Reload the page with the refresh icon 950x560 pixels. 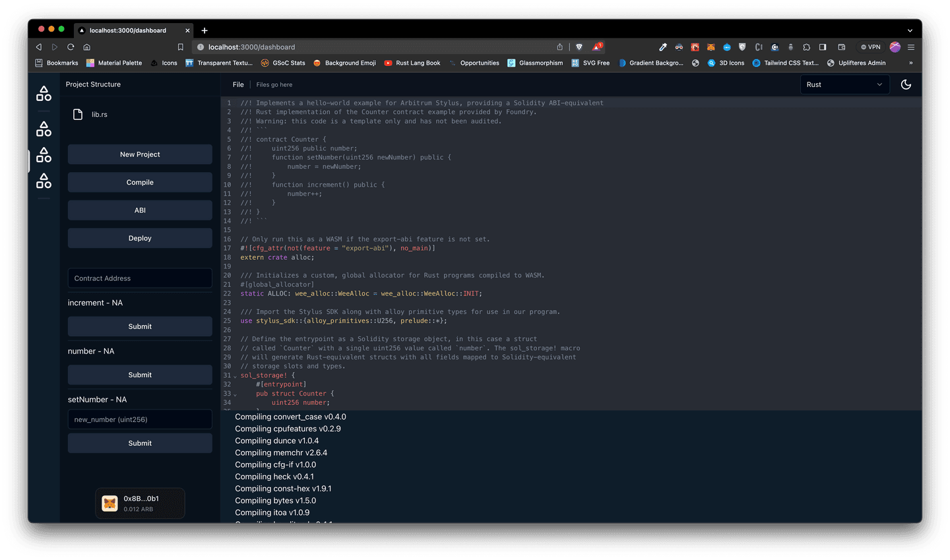(x=71, y=47)
